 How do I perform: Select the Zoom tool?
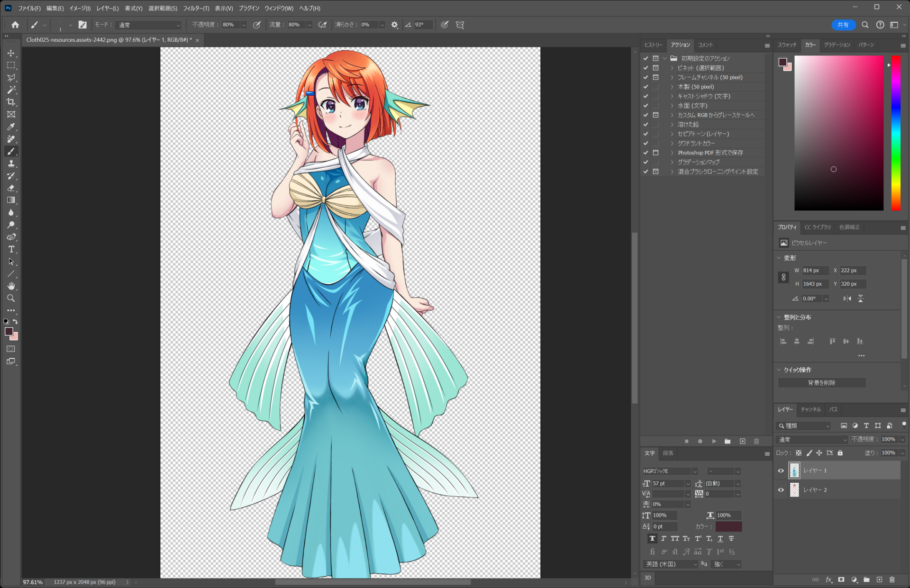[11, 299]
